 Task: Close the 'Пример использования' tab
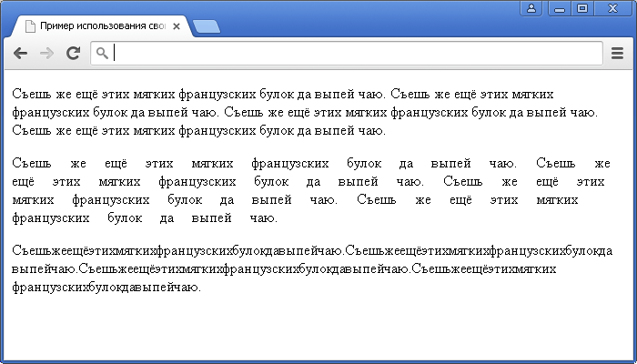(177, 26)
